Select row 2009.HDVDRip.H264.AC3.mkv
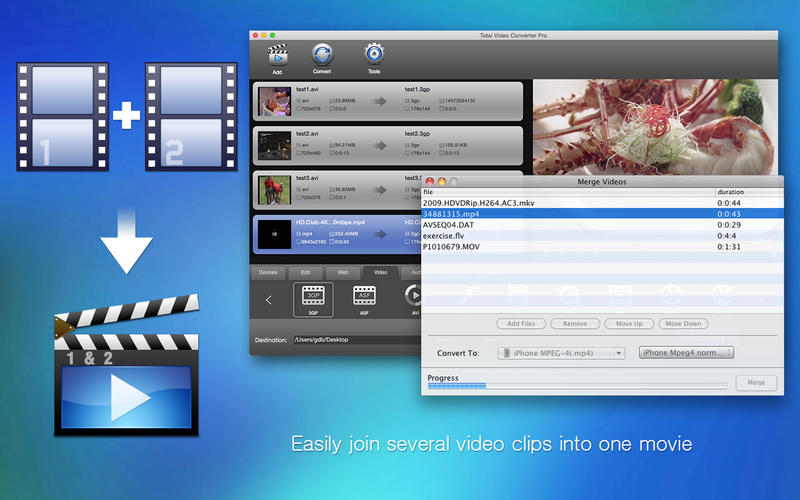The height and width of the screenshot is (500, 800). click(603, 203)
